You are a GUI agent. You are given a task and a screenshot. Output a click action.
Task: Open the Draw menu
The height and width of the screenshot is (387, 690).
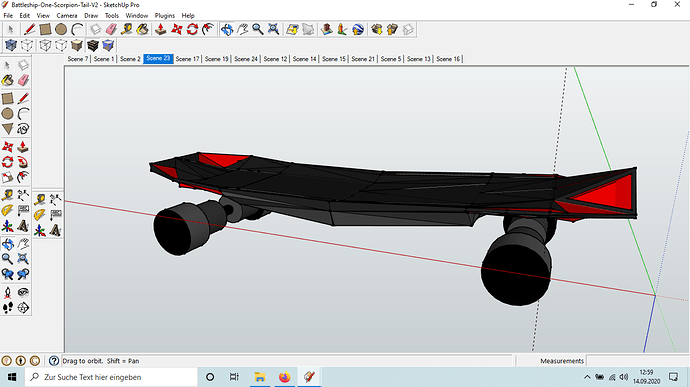(91, 15)
